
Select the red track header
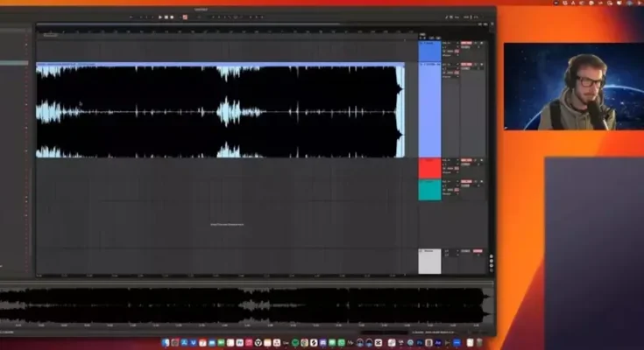(429, 168)
